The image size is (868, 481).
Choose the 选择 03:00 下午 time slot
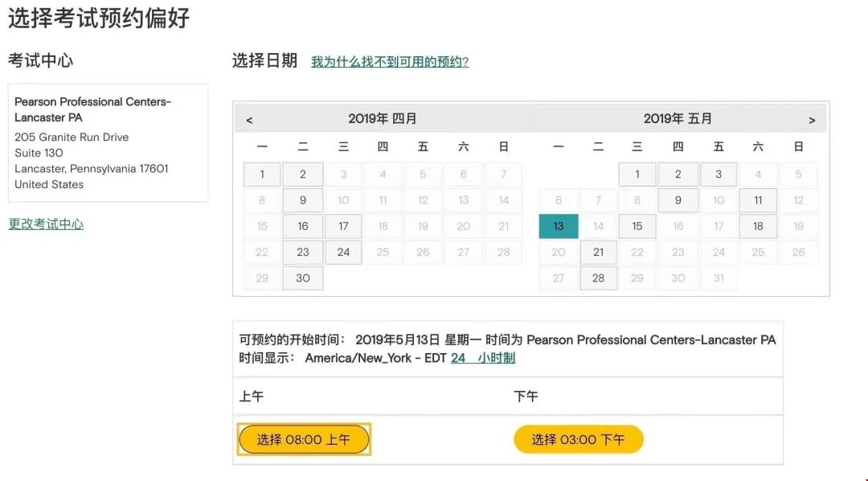(x=579, y=439)
